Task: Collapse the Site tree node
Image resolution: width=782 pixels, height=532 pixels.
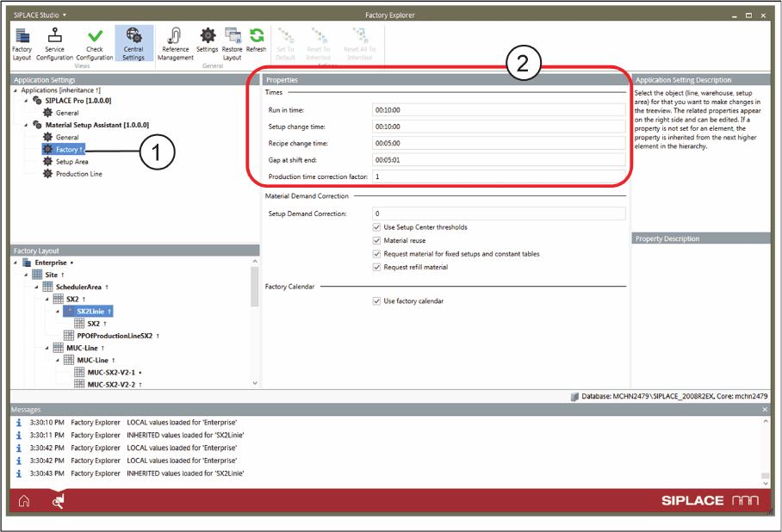Action: click(26, 275)
